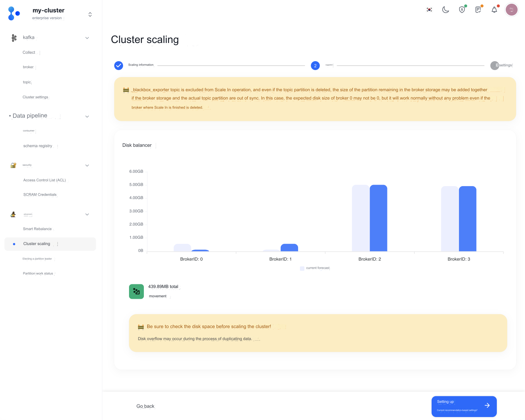Open the my-cluster selector dropdown
Image resolution: width=525 pixels, height=420 pixels.
[90, 14]
